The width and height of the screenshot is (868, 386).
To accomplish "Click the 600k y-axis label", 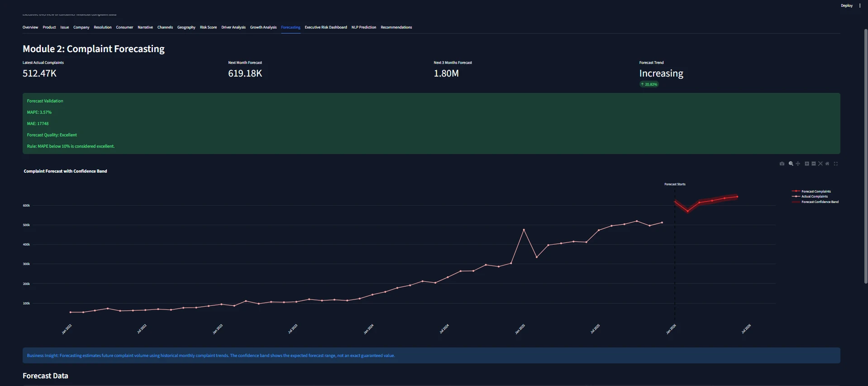I will tap(26, 206).
